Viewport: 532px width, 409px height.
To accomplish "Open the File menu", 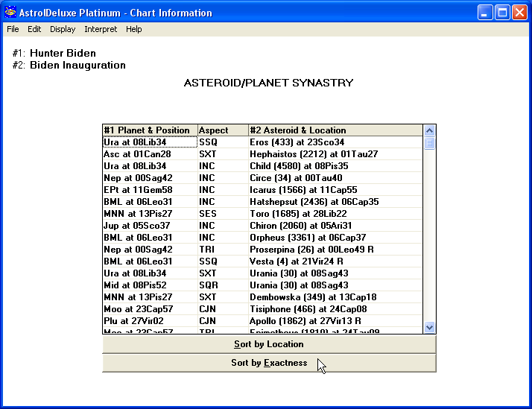I will point(13,29).
